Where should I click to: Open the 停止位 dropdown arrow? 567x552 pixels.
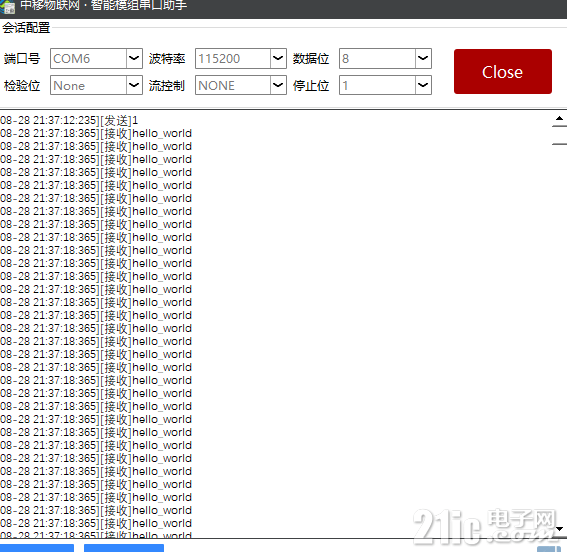pos(423,85)
